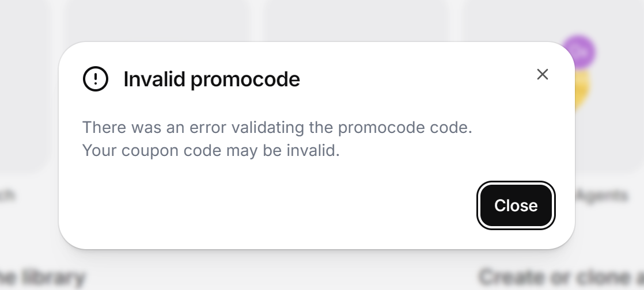This screenshot has width=644, height=290.
Task: Dismiss the dialog with the X icon
Action: pos(543,74)
